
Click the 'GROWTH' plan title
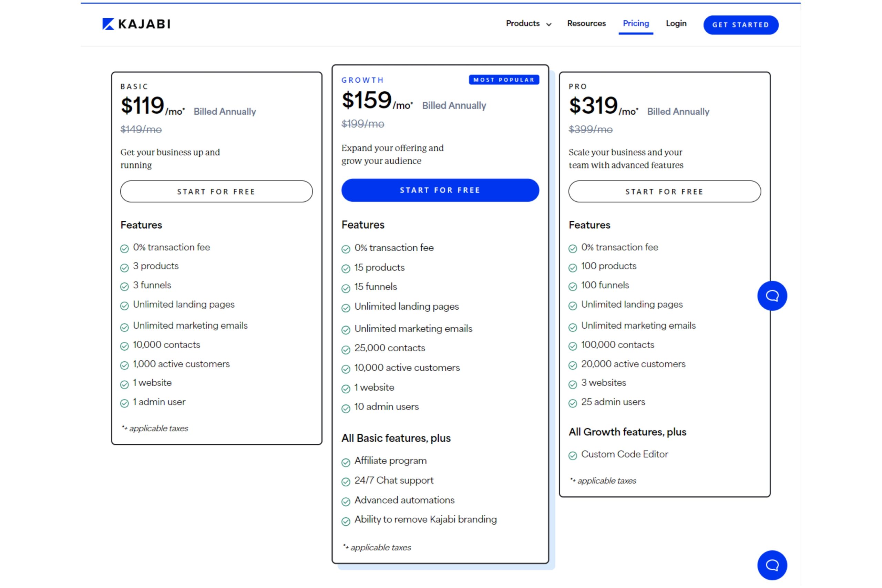(363, 80)
